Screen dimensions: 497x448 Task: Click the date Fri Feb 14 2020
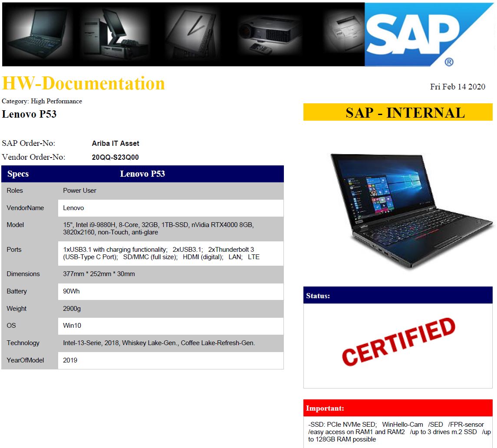(x=458, y=86)
